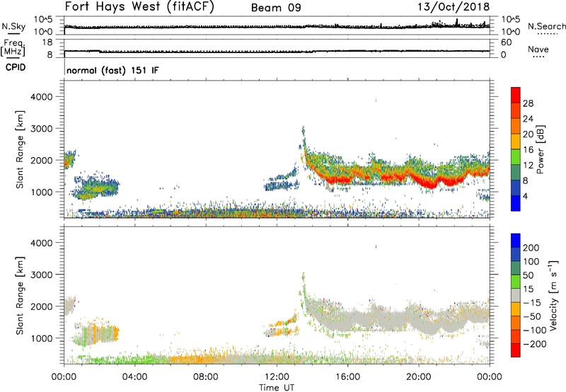Click the '4000' tick of the power panel

click(42, 97)
